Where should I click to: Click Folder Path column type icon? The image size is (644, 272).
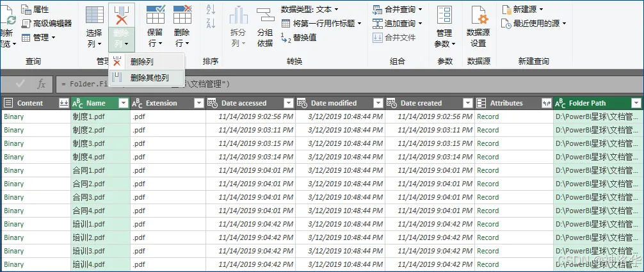coord(560,103)
